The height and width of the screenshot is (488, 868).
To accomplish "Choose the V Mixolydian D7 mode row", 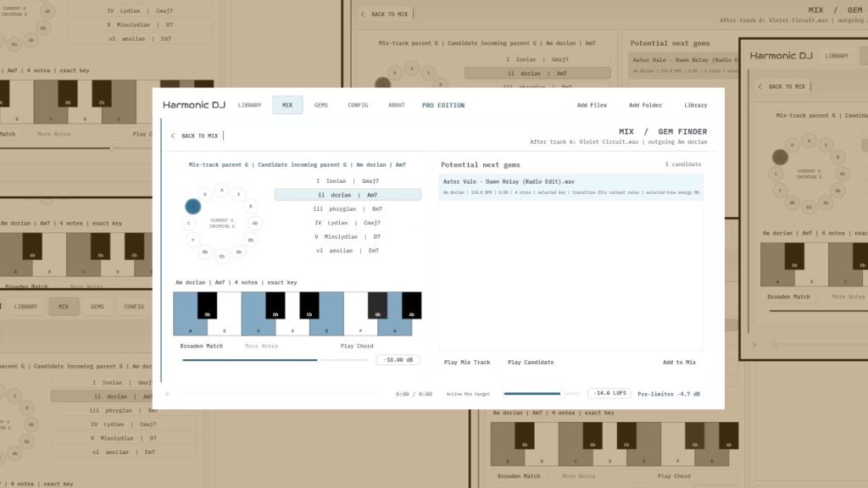I will pos(348,236).
